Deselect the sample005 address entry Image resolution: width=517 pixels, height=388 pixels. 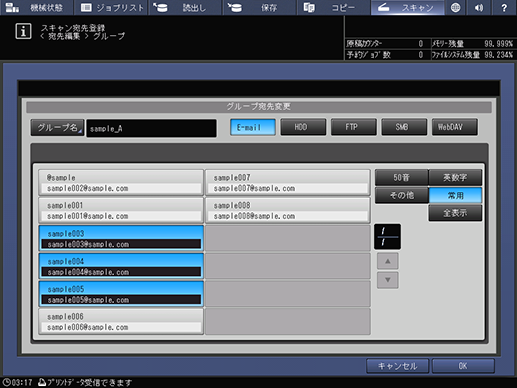tap(121, 294)
